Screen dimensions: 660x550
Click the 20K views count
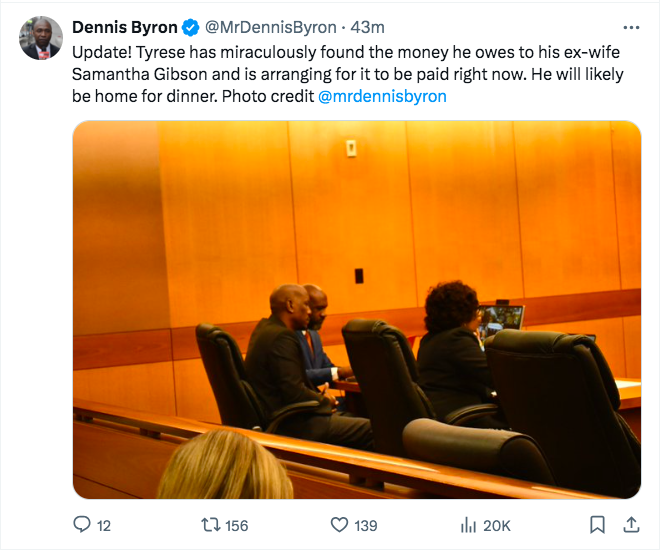[x=496, y=525]
